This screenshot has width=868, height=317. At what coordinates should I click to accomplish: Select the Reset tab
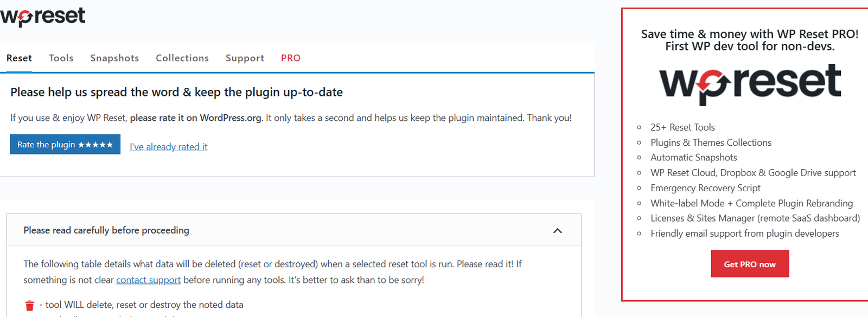click(19, 58)
